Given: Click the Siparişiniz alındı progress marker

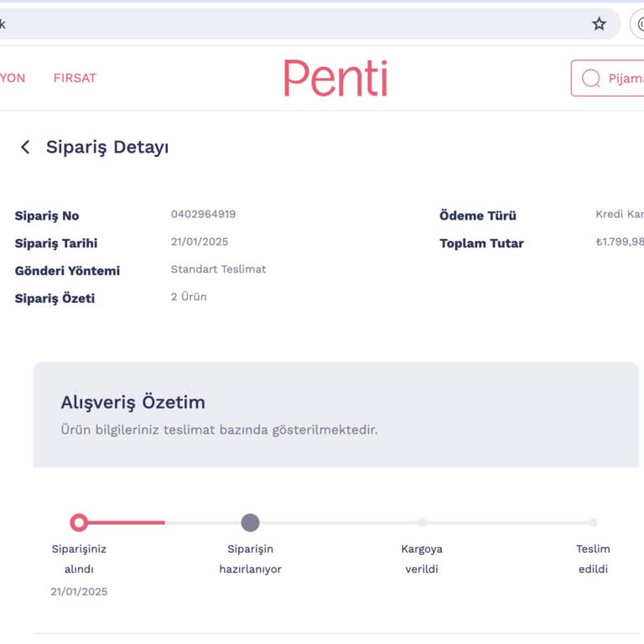Looking at the screenshot, I should pyautogui.click(x=79, y=522).
